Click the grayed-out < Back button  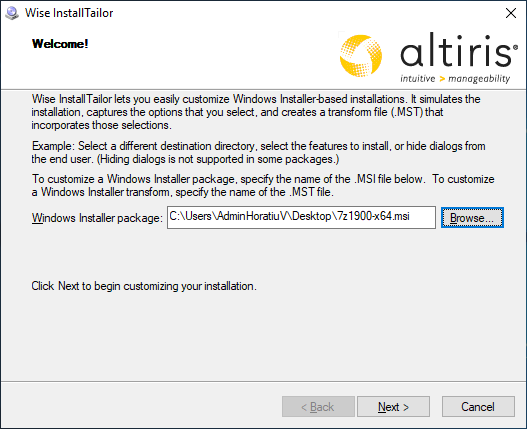(x=318, y=407)
